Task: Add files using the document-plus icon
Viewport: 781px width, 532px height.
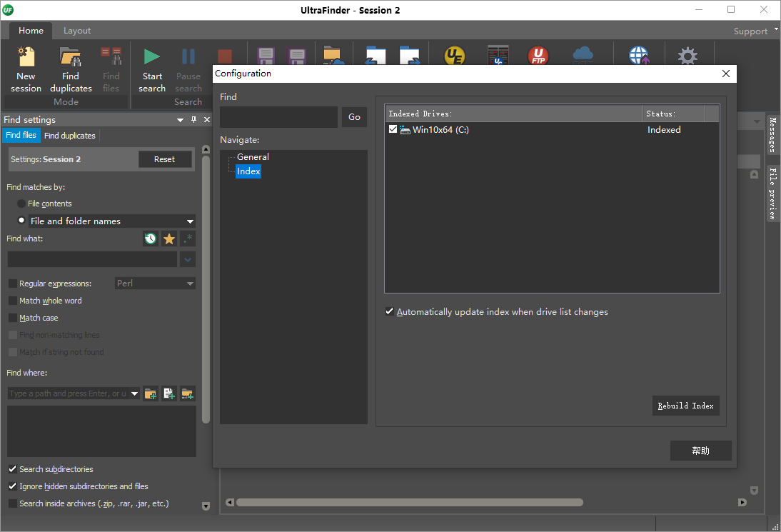Action: coord(169,393)
